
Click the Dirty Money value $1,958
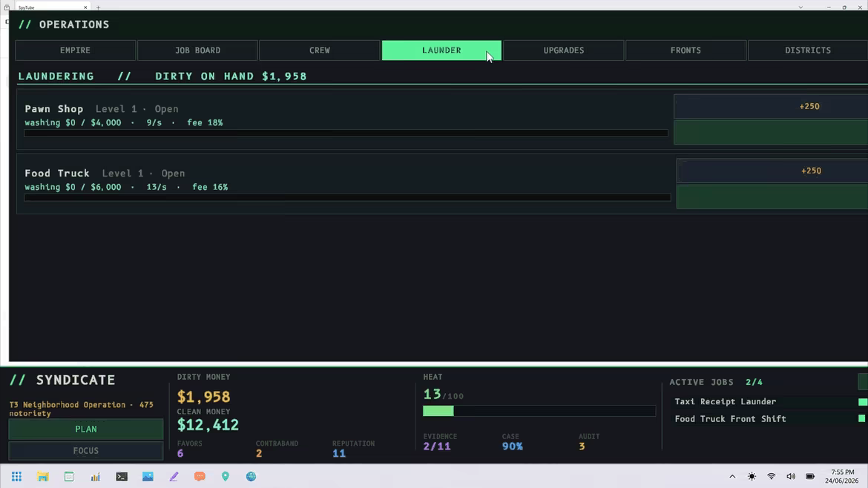pos(204,397)
